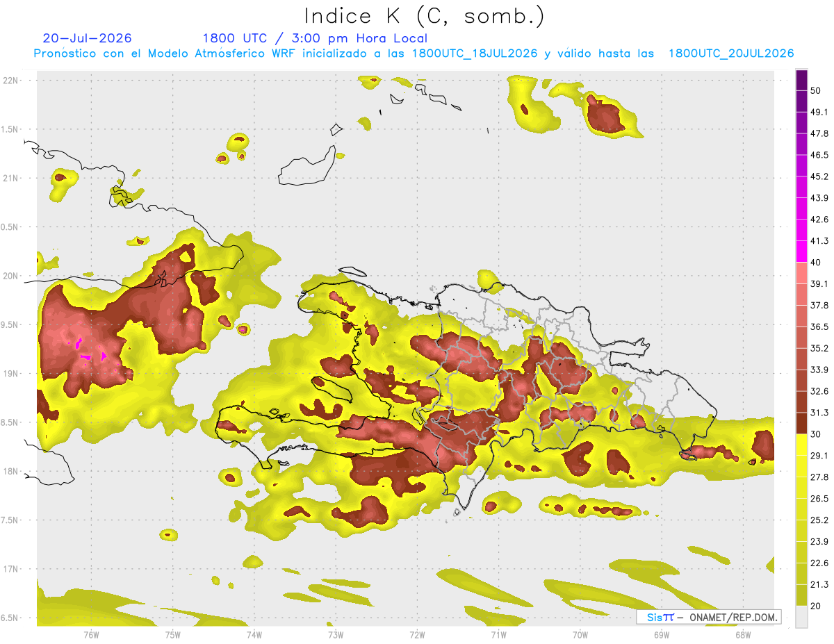The width and height of the screenshot is (834, 644).
Task: Click the colorbar label "31.3"
Action: tap(819, 413)
